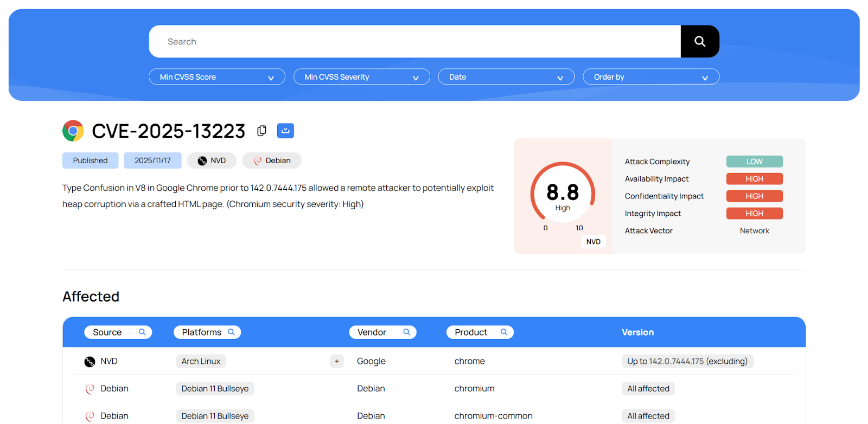Click the black search magnifier button
The height and width of the screenshot is (424, 868).
(700, 41)
